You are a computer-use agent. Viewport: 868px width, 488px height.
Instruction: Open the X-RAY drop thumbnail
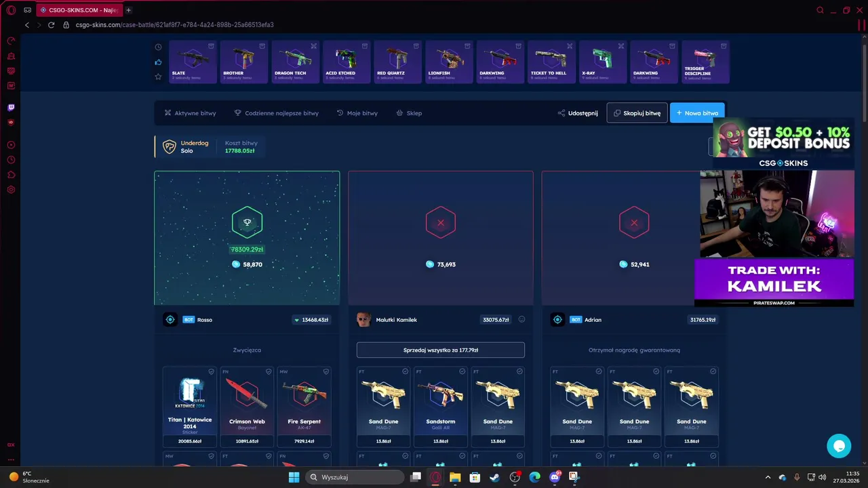pyautogui.click(x=603, y=62)
